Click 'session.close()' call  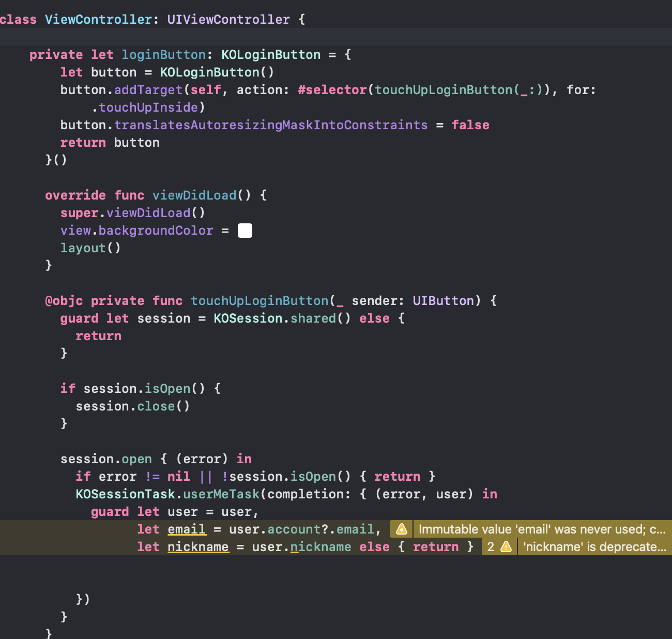[x=133, y=406]
